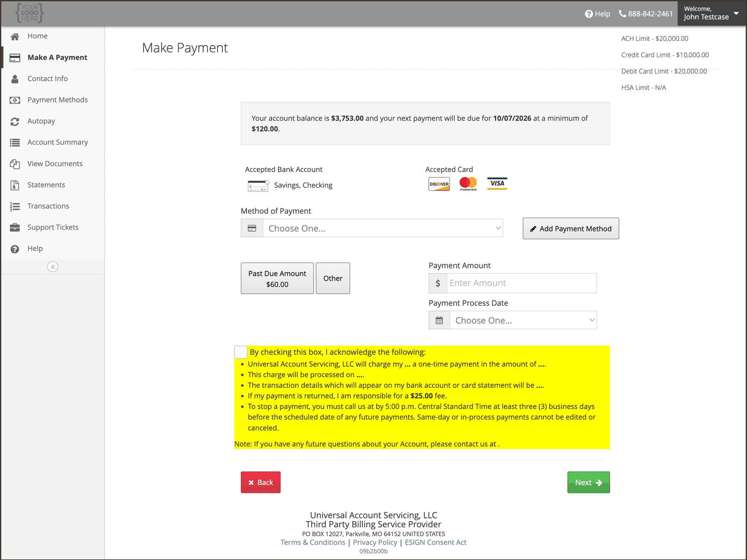Image resolution: width=747 pixels, height=560 pixels.
Task: Open the Terms & Conditions link
Action: tap(313, 543)
